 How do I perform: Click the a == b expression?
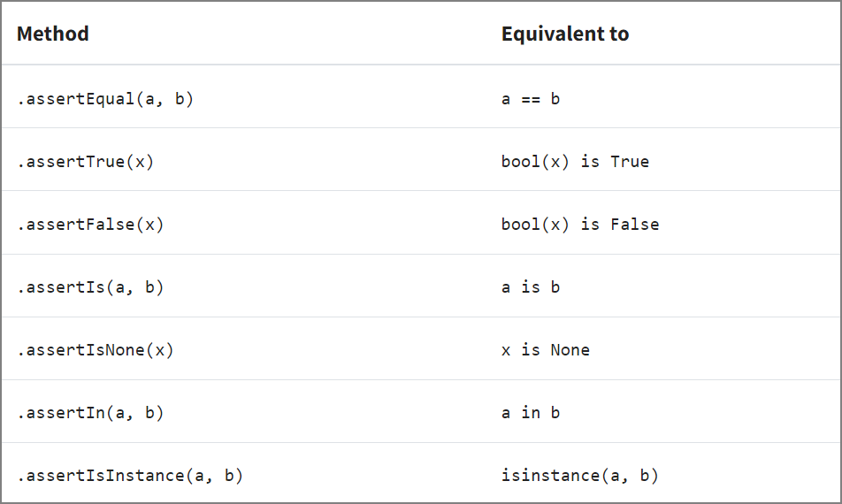click(531, 99)
